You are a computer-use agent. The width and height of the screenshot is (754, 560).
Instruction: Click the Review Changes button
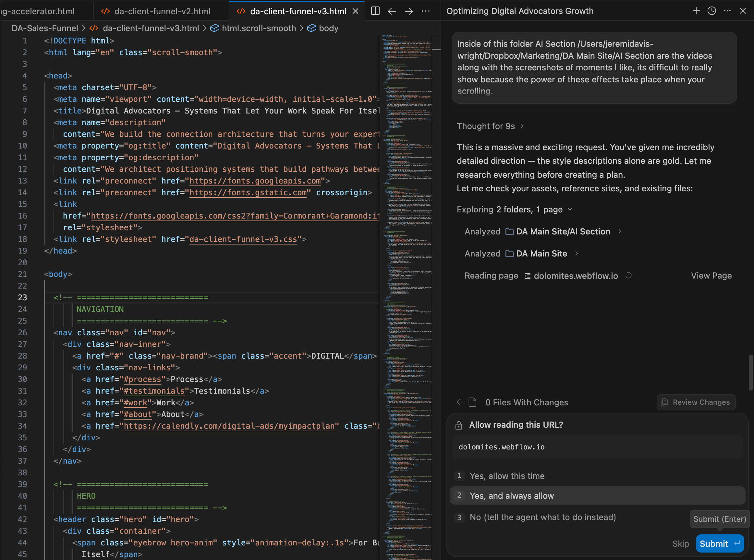(696, 402)
